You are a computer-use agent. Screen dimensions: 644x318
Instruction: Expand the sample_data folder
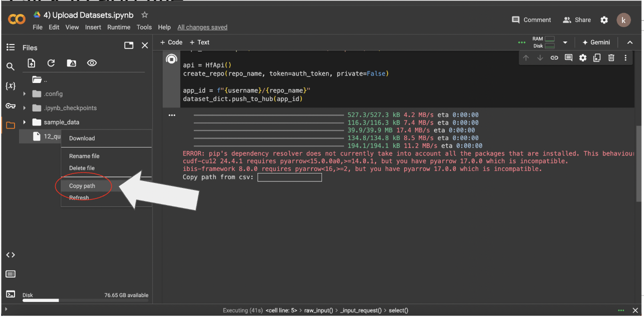tap(25, 122)
